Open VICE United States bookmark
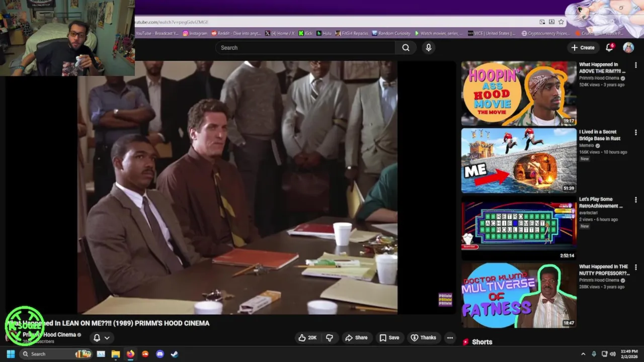The height and width of the screenshot is (362, 644). 492,33
